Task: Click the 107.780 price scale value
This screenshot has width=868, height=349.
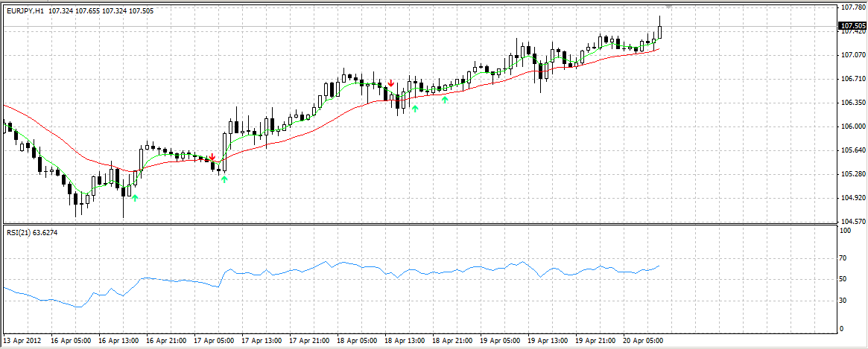Action: click(x=852, y=7)
